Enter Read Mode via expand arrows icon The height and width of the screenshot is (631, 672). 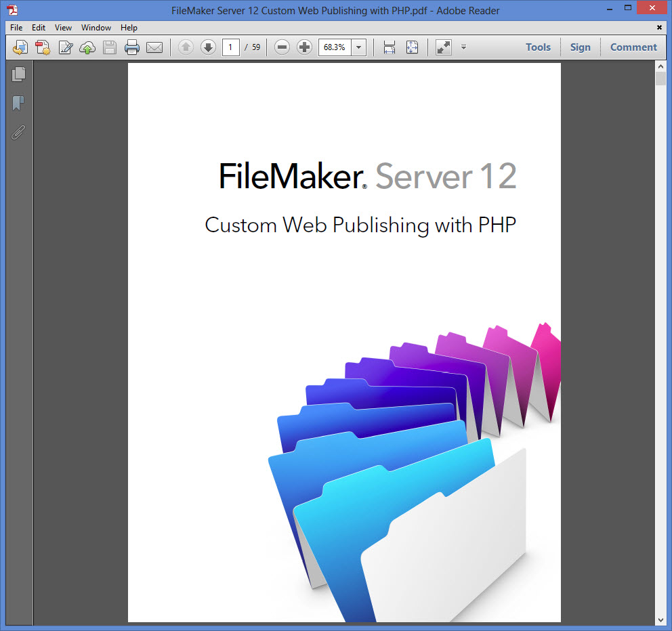tap(444, 47)
